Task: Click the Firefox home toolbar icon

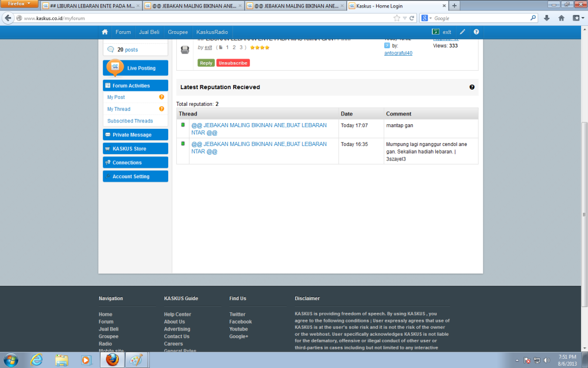Action: (x=562, y=18)
